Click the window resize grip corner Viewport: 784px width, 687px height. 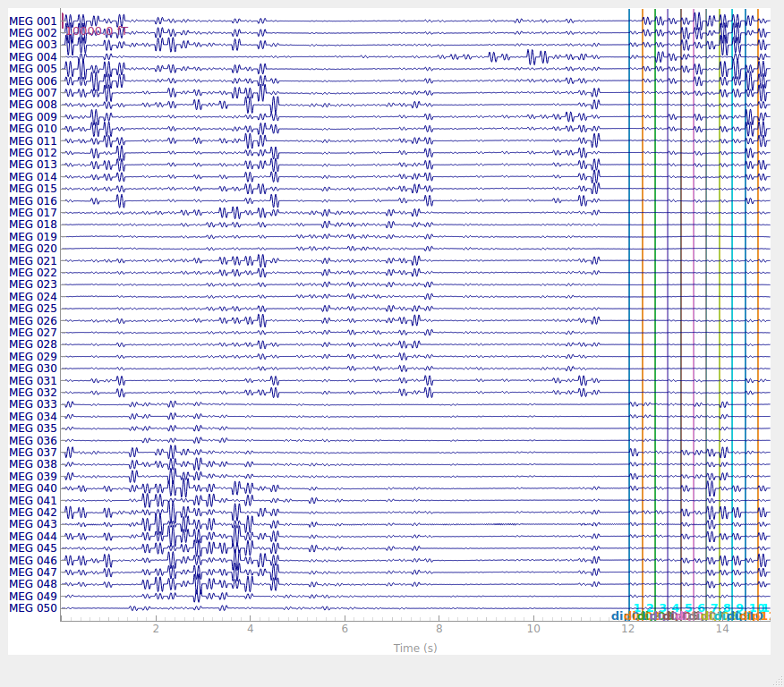779,682
